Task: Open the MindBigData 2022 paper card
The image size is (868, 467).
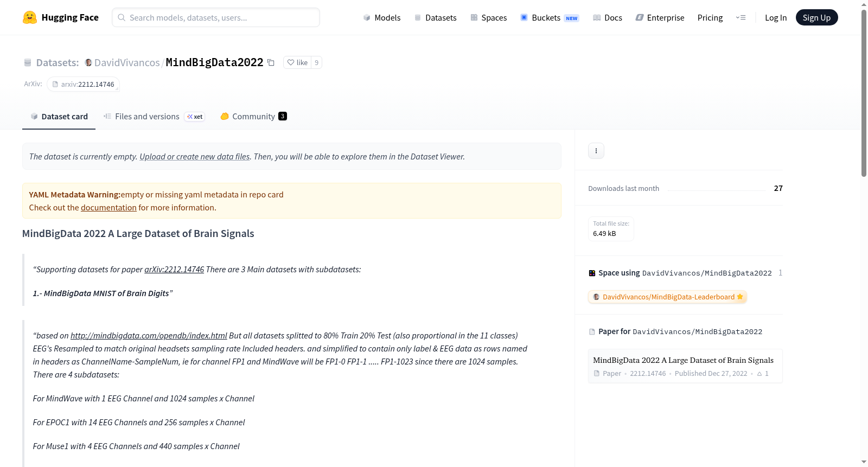Action: [685, 366]
